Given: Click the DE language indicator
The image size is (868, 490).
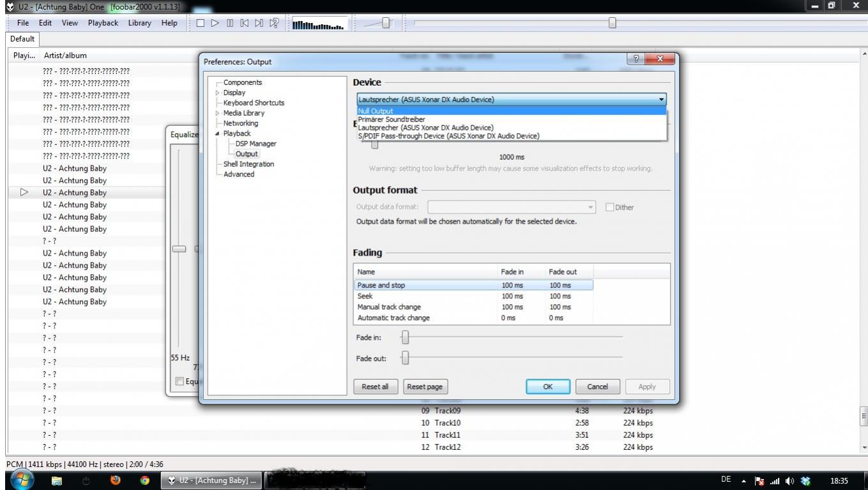Looking at the screenshot, I should click(726, 480).
